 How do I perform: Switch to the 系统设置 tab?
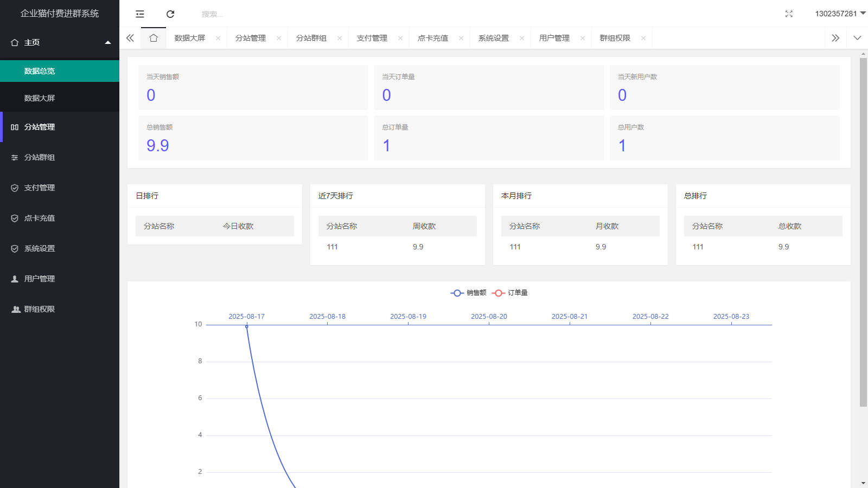pos(494,38)
